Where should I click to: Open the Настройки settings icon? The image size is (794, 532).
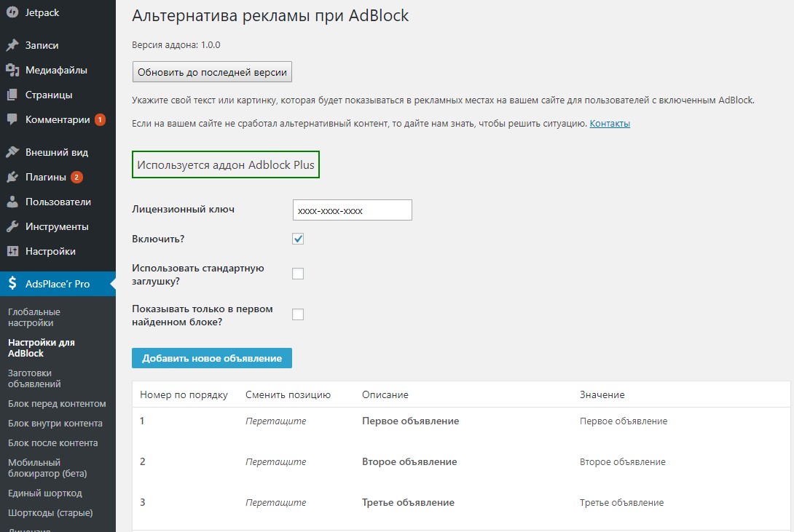click(13, 250)
